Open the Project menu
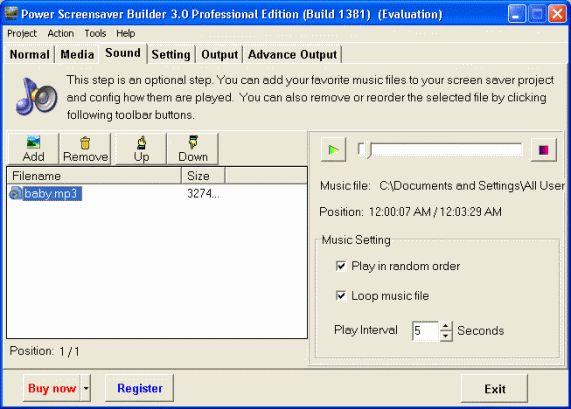This screenshot has width=571, height=409. click(22, 34)
